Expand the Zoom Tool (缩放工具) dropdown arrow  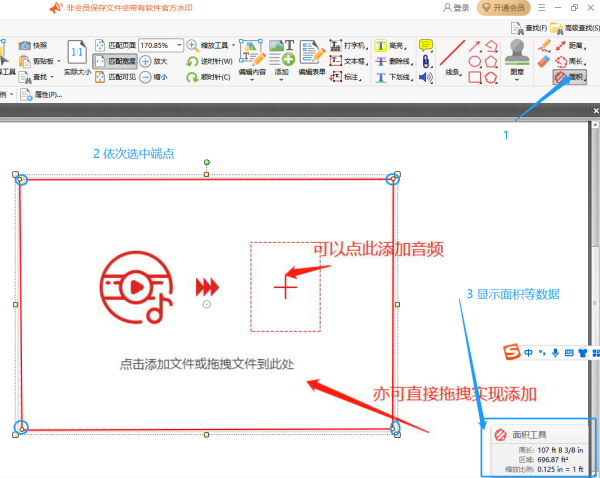[233, 46]
